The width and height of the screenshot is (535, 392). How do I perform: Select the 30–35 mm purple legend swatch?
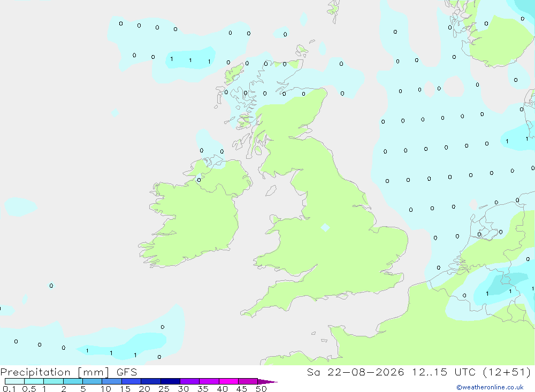pyautogui.click(x=190, y=381)
